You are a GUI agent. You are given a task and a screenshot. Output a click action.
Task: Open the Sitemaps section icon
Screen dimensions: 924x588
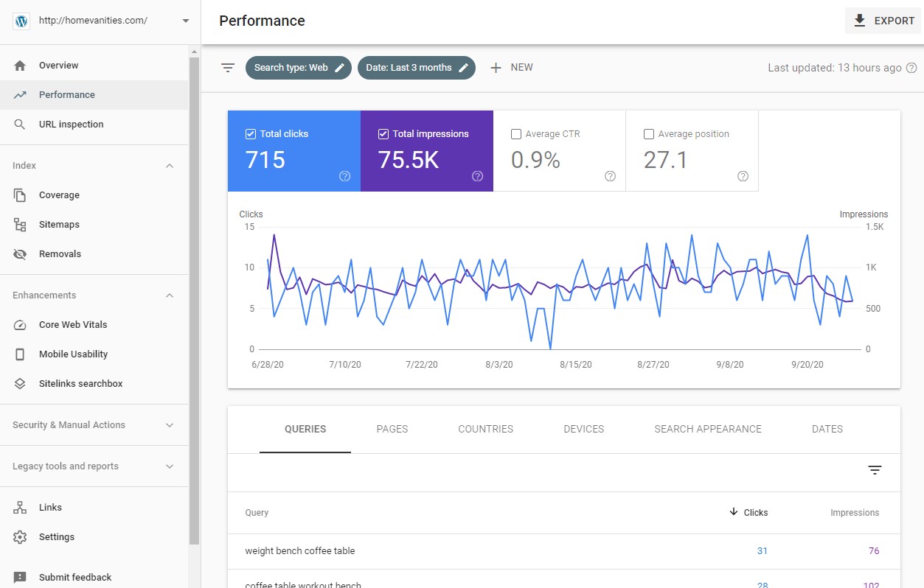20,224
